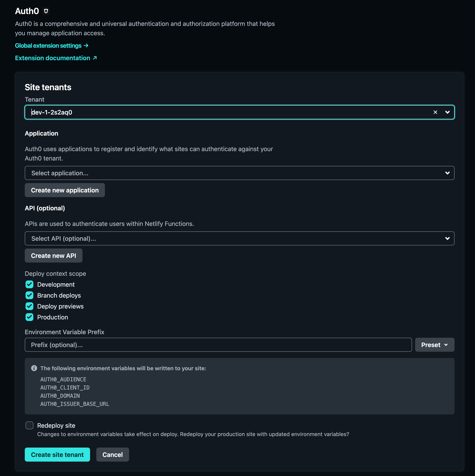Cancel the site tenant form
This screenshot has height=476, width=475.
point(113,455)
